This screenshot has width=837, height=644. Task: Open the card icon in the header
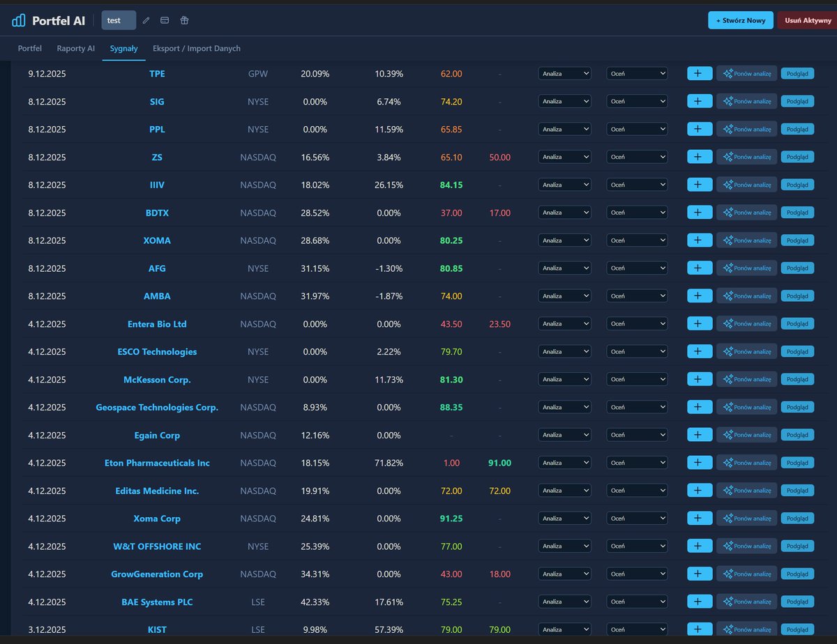(x=165, y=20)
